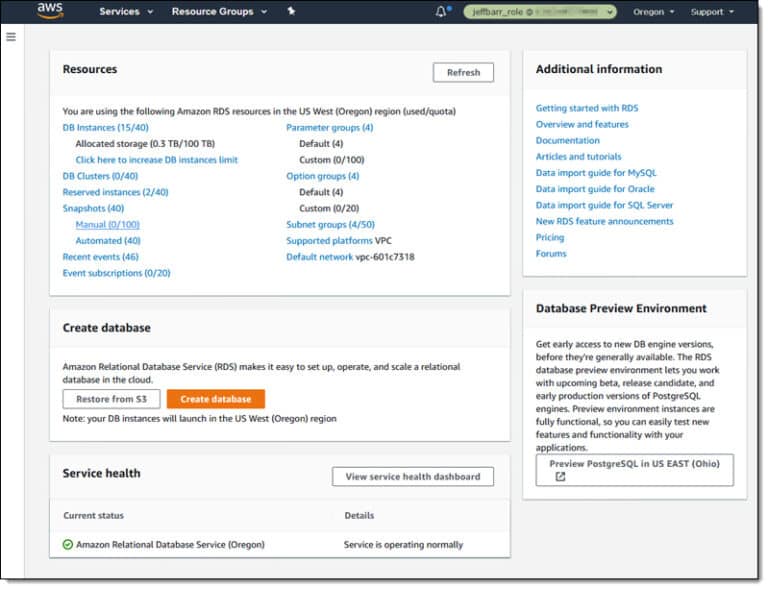Open Documentation link

[567, 140]
